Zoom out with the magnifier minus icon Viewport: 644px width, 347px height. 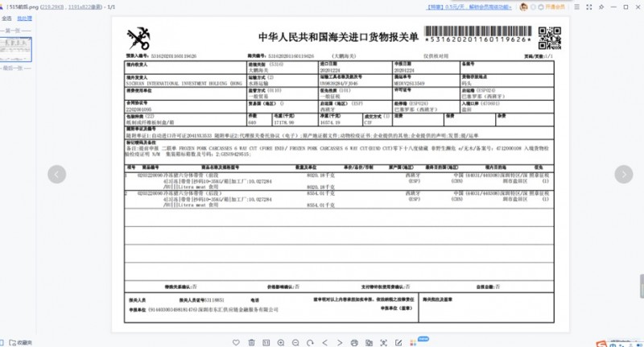[x=295, y=342]
